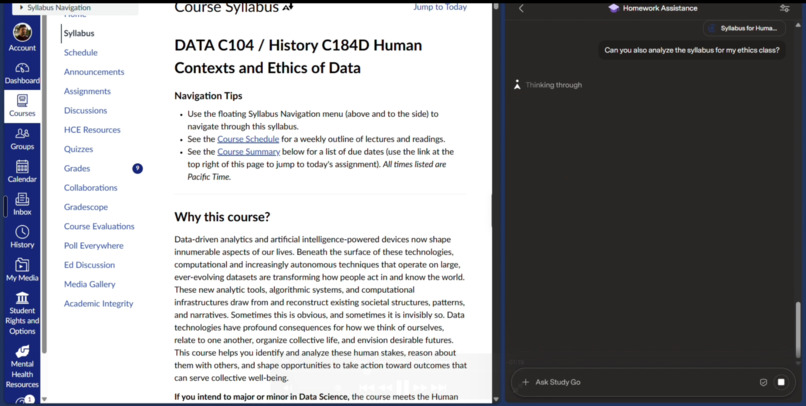Open Course Evaluations link
The height and width of the screenshot is (406, 806).
[x=99, y=226]
